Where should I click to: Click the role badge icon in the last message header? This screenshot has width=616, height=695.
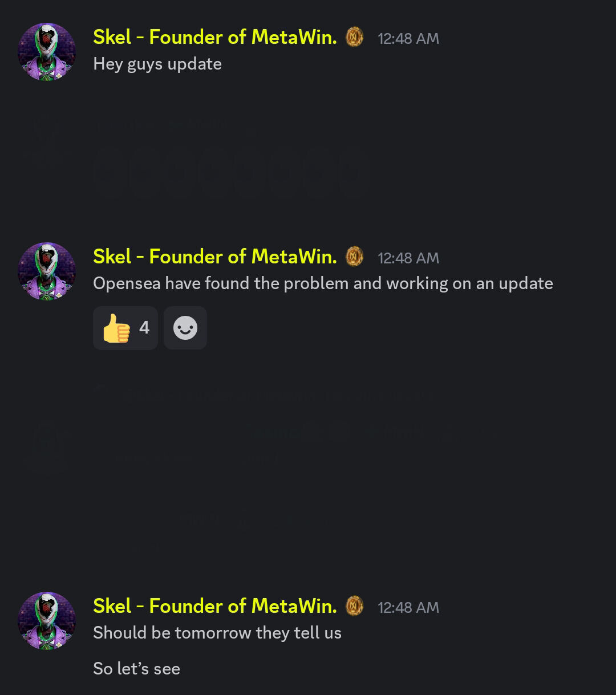354,606
